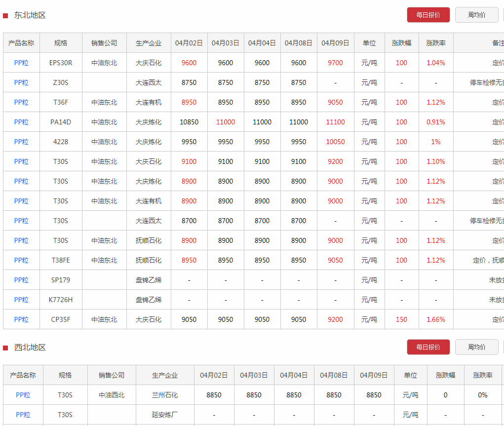Screen dimensions: 504x426
Task: Switch to 周均价 tab for 东北地区
Action: click(x=476, y=15)
